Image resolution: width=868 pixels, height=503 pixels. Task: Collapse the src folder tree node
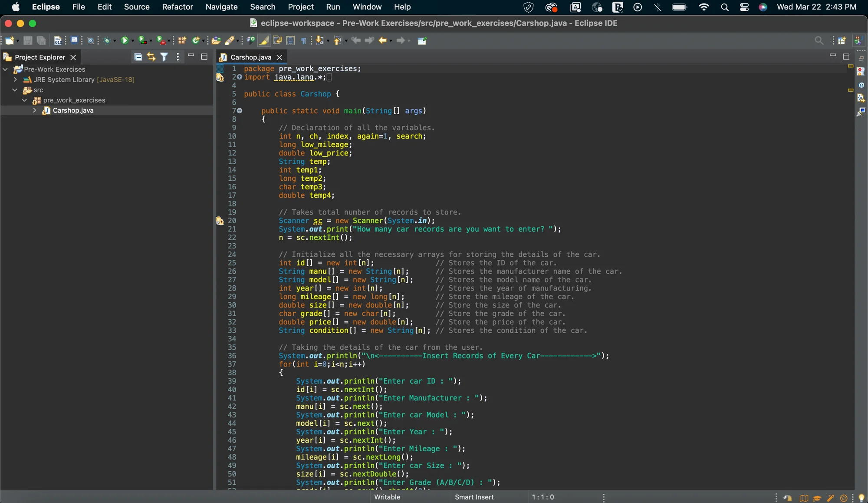[x=15, y=90]
